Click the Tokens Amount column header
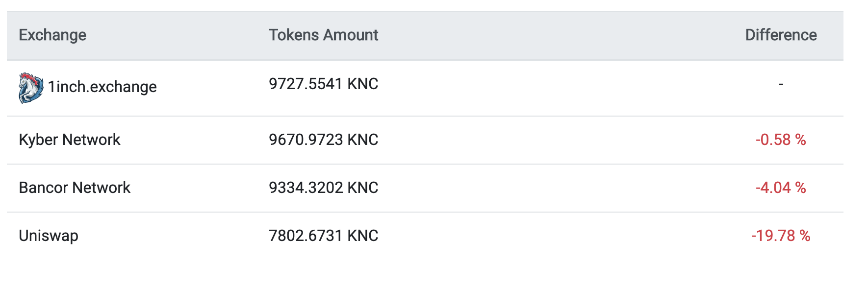This screenshot has height=288, width=868. pyautogui.click(x=323, y=35)
